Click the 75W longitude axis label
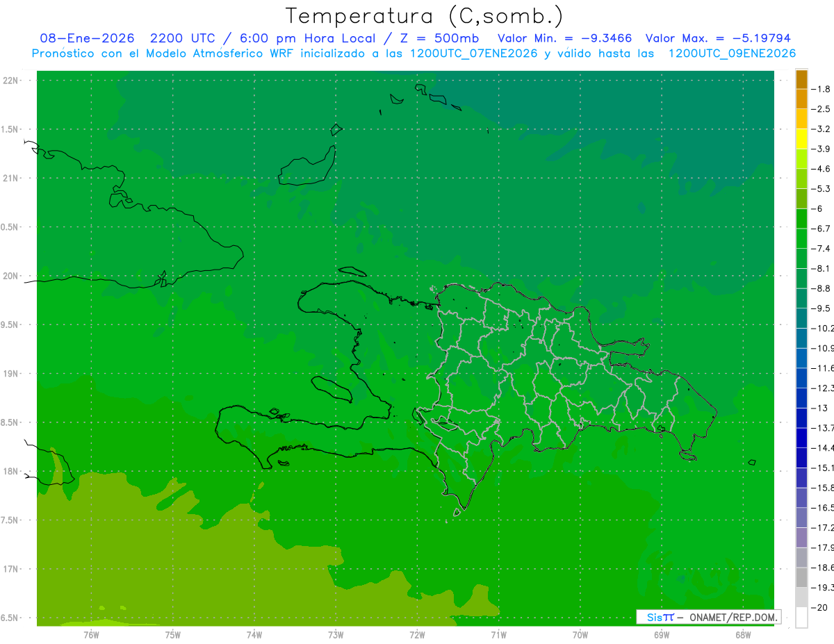Screen dimensions: 834x644 click(x=173, y=634)
